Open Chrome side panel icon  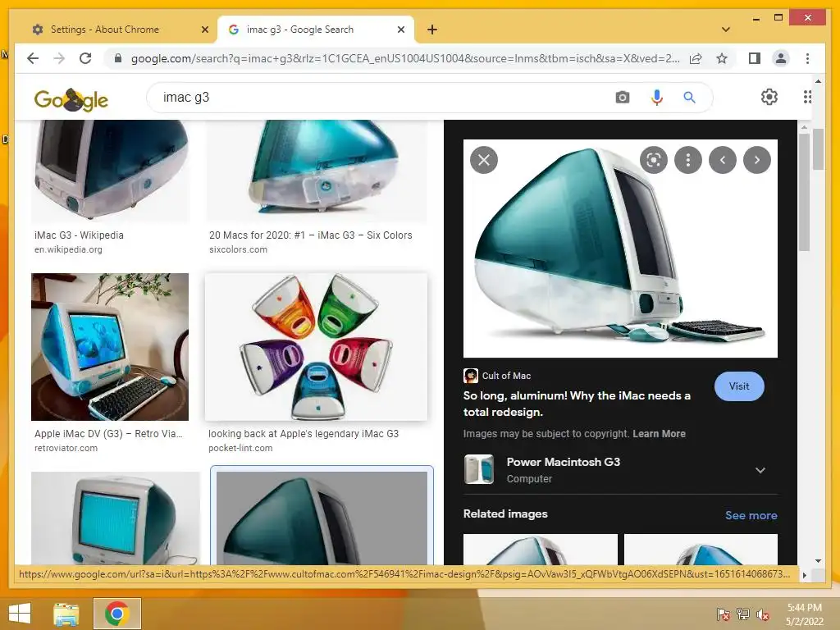(755, 58)
